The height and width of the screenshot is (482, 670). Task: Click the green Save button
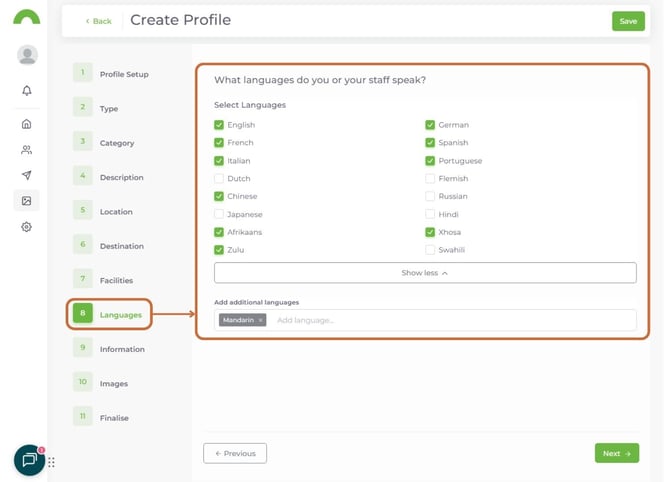tap(628, 21)
